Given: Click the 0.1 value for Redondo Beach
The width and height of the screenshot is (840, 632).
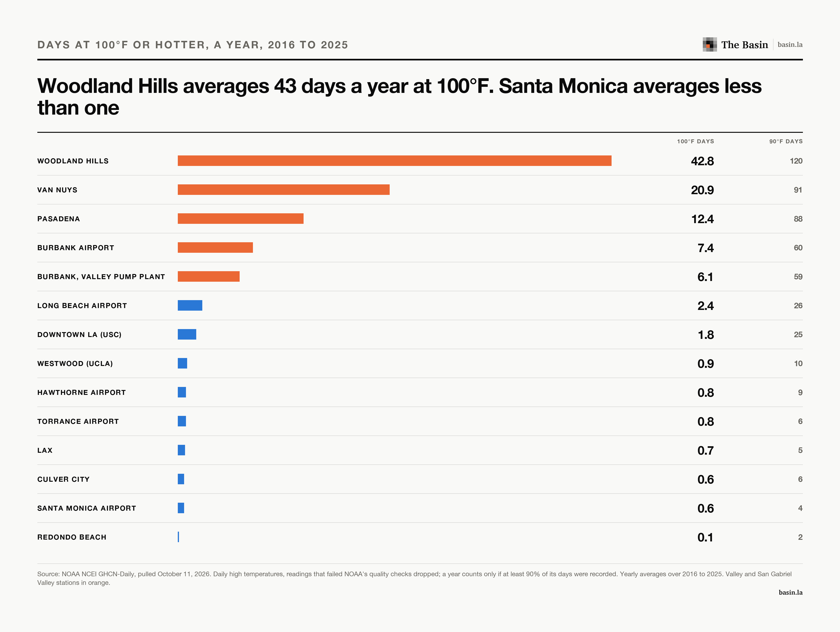Looking at the screenshot, I should click(705, 537).
